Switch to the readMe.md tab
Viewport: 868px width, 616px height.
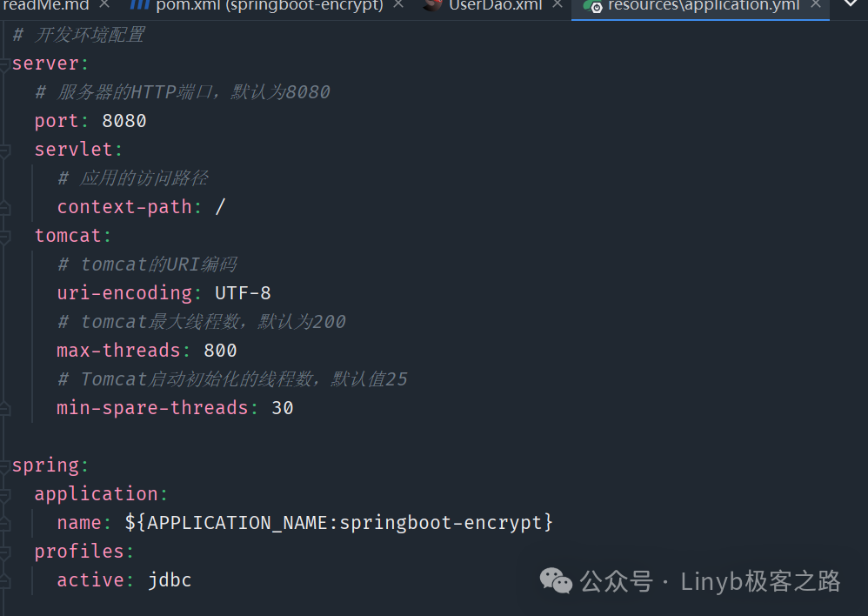46,5
